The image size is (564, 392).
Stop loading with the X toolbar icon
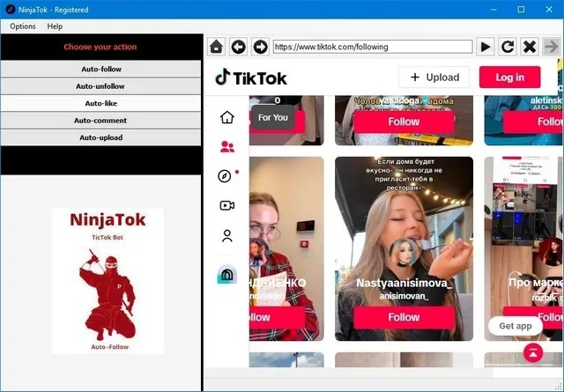point(530,47)
